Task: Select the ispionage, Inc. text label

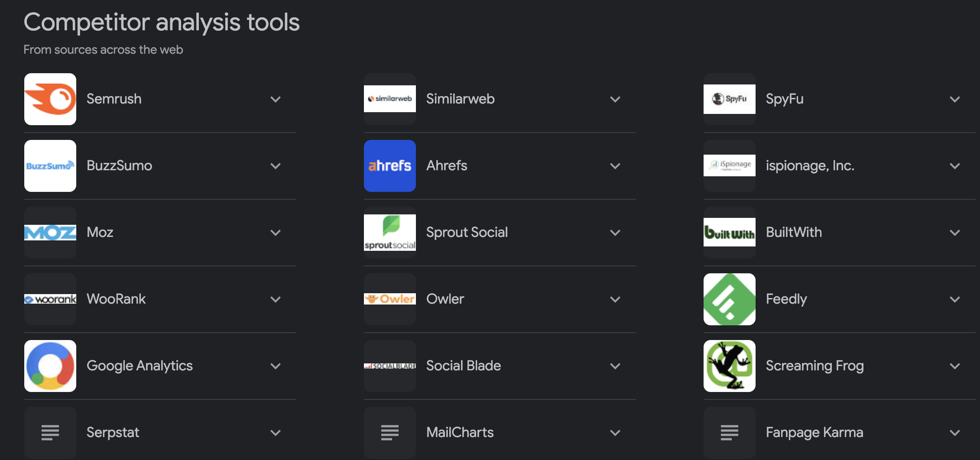Action: click(810, 166)
